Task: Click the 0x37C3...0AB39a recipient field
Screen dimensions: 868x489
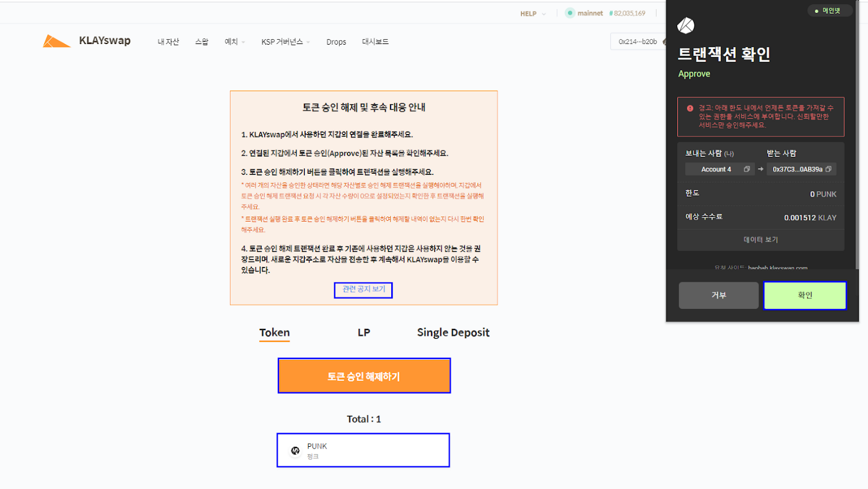Action: pos(802,169)
